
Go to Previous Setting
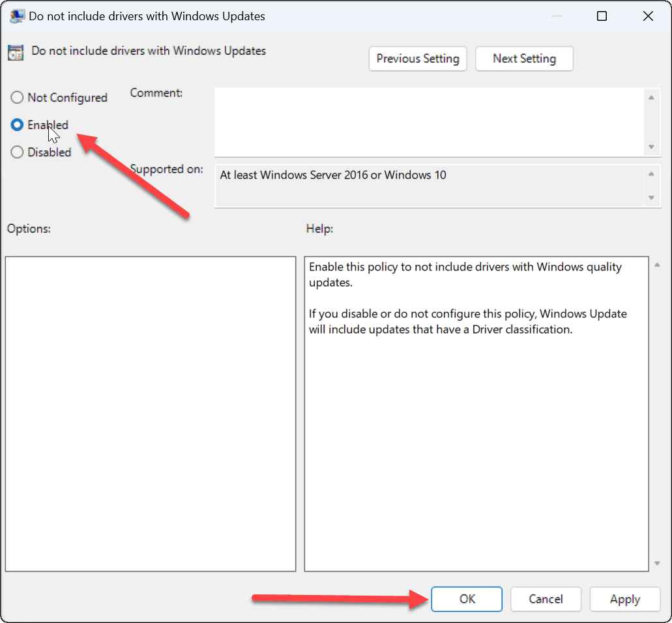click(x=418, y=59)
